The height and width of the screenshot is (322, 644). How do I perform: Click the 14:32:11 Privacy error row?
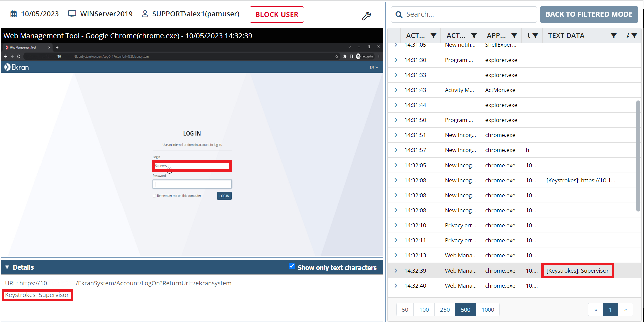coord(514,240)
